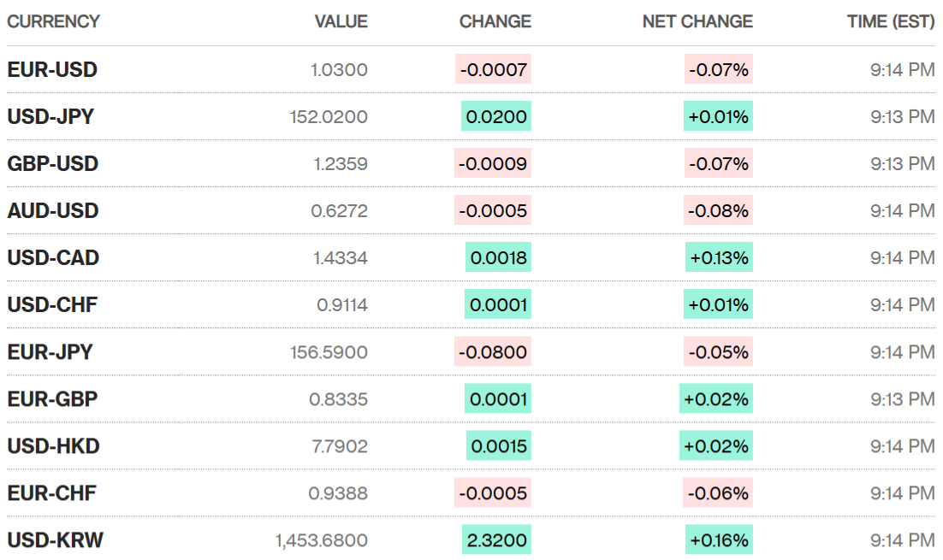Click the NET CHANGE column header
The image size is (943, 560).
click(x=697, y=21)
